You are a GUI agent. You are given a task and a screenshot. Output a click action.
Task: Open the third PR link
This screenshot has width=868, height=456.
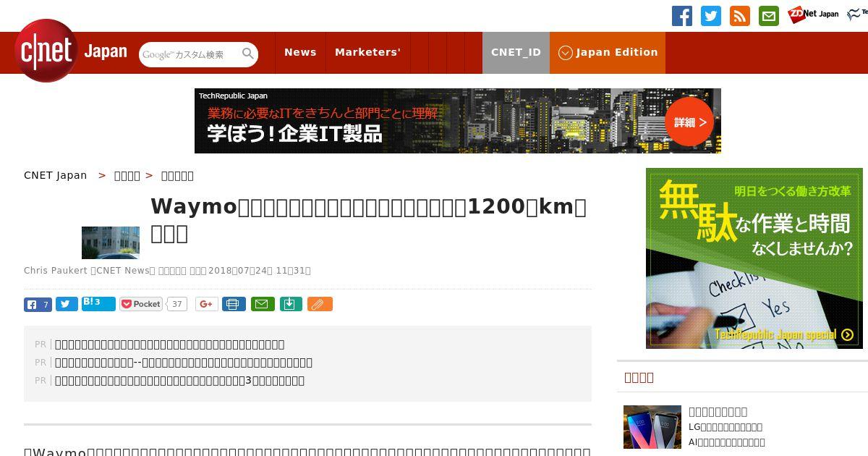tap(180, 381)
